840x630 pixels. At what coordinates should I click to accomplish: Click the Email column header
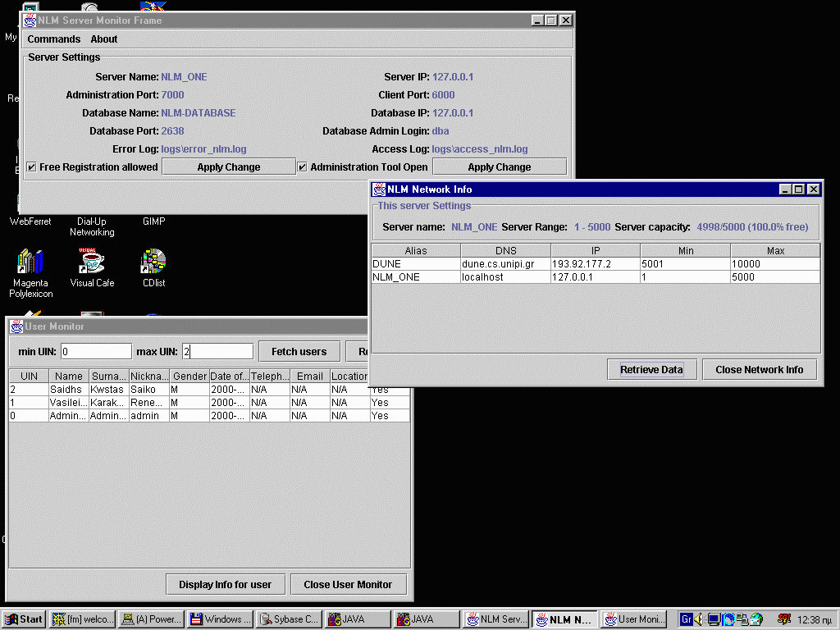pyautogui.click(x=309, y=376)
